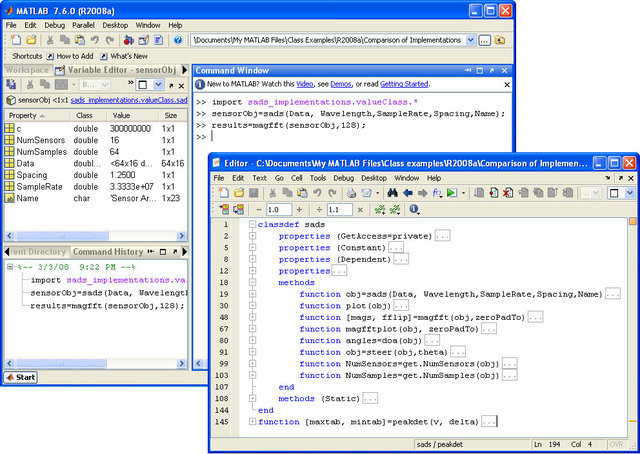640x454 pixels.
Task: Click the Run (green play) icon in Editor
Action: pyautogui.click(x=451, y=192)
